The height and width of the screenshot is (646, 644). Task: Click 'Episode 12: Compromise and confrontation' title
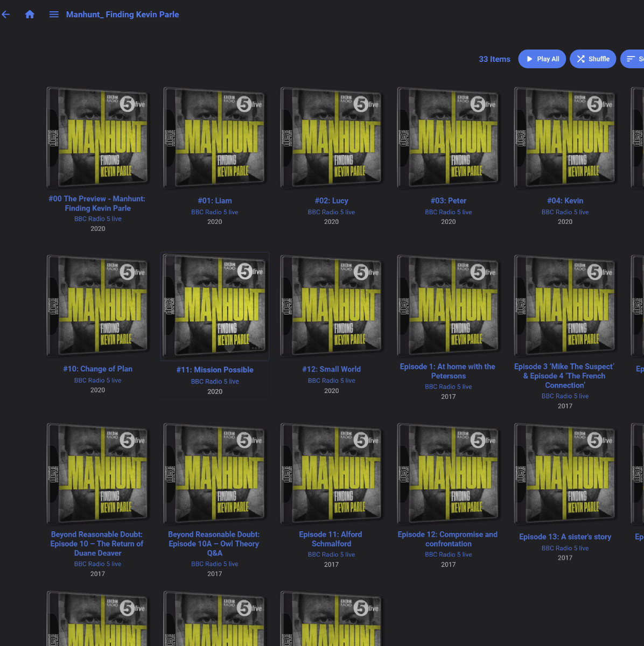point(448,539)
